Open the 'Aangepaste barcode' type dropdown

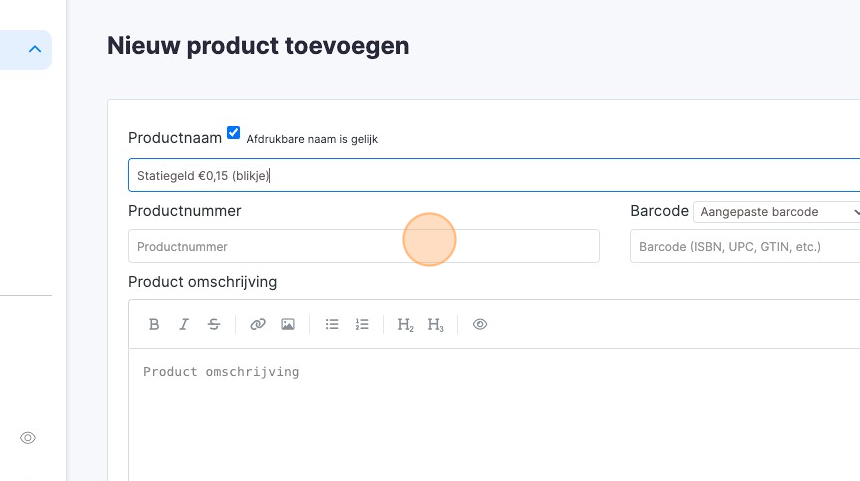pyautogui.click(x=777, y=212)
